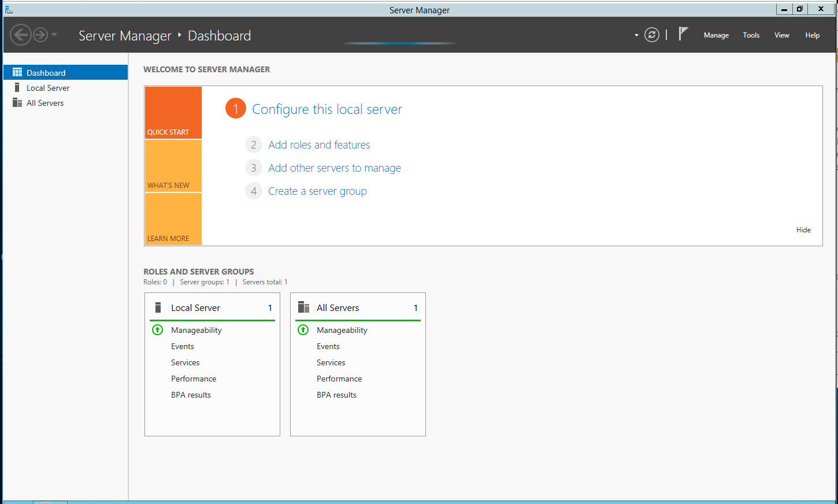Click the Local Server tile header icon
The width and height of the screenshot is (838, 504).
coord(158,307)
